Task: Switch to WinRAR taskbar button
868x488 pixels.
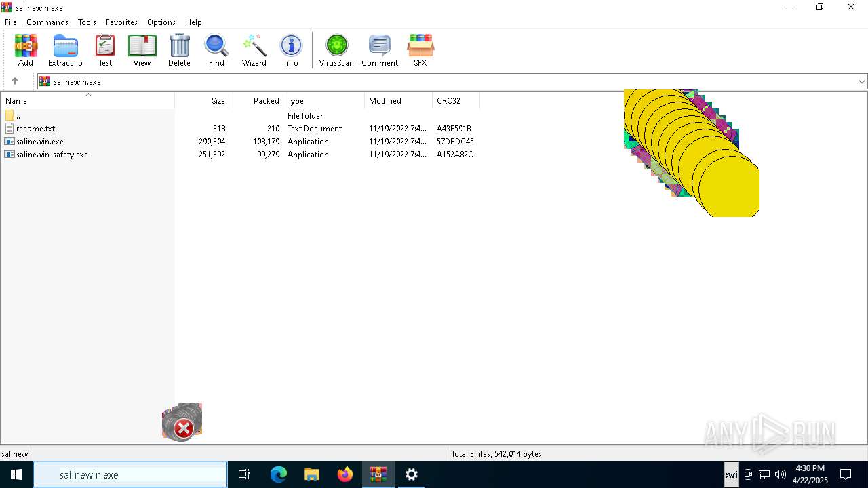Action: (x=378, y=474)
